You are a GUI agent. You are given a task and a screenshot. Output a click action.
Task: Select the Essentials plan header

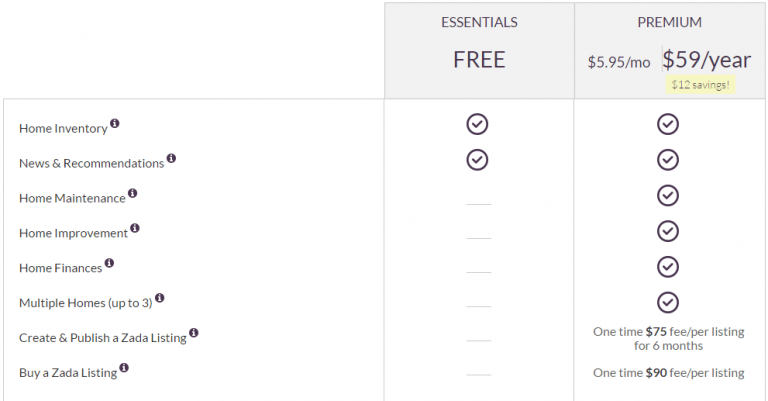(479, 22)
